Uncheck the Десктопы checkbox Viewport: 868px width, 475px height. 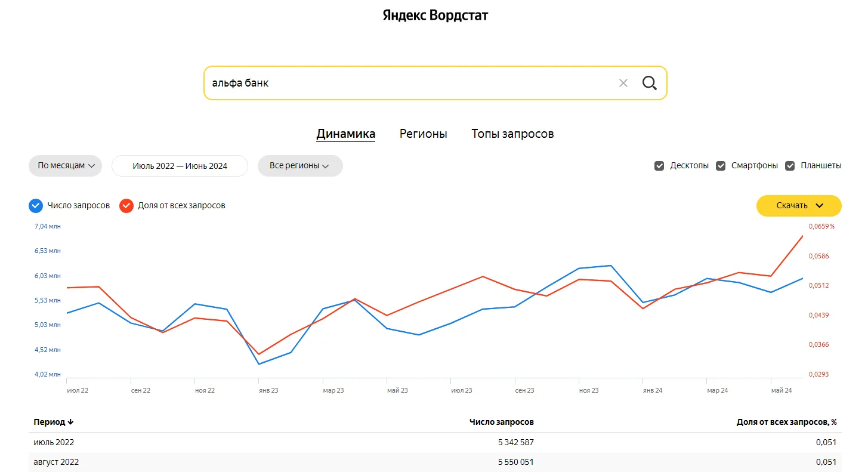[x=659, y=166]
